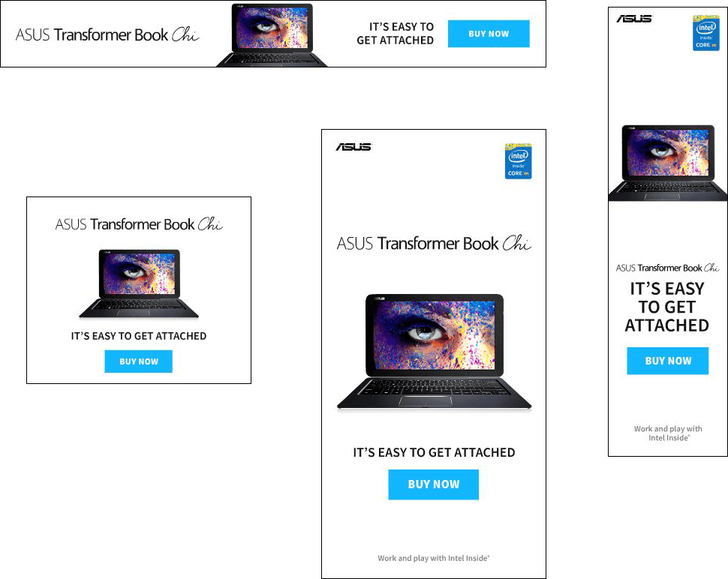Click ASUS Transformer Book Chi title in rectangle ad
Image resolution: width=728 pixels, height=579 pixels.
pyautogui.click(x=139, y=224)
